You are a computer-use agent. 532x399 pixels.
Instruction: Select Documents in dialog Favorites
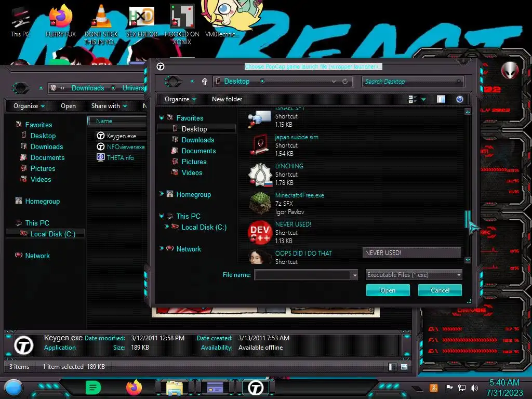coord(198,151)
